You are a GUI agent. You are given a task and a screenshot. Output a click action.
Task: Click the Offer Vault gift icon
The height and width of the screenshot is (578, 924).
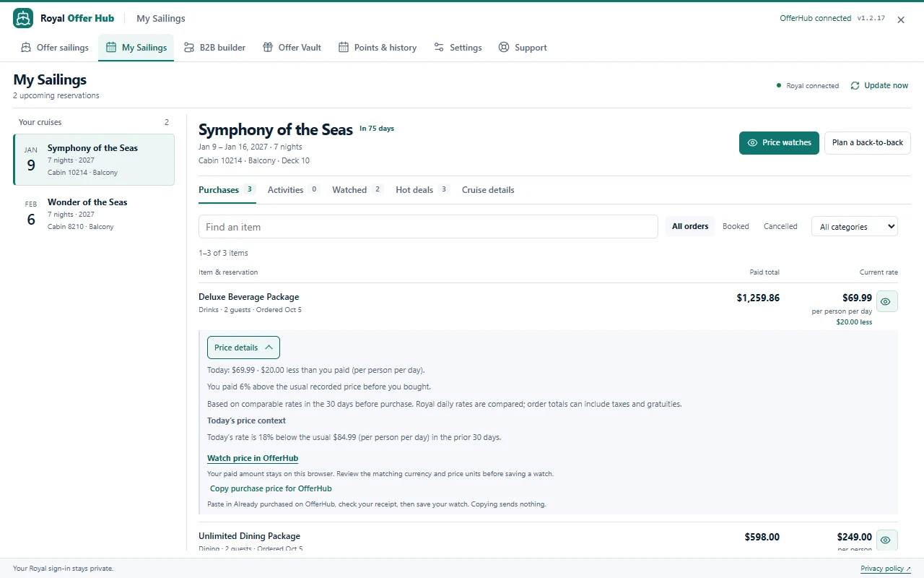(x=268, y=48)
